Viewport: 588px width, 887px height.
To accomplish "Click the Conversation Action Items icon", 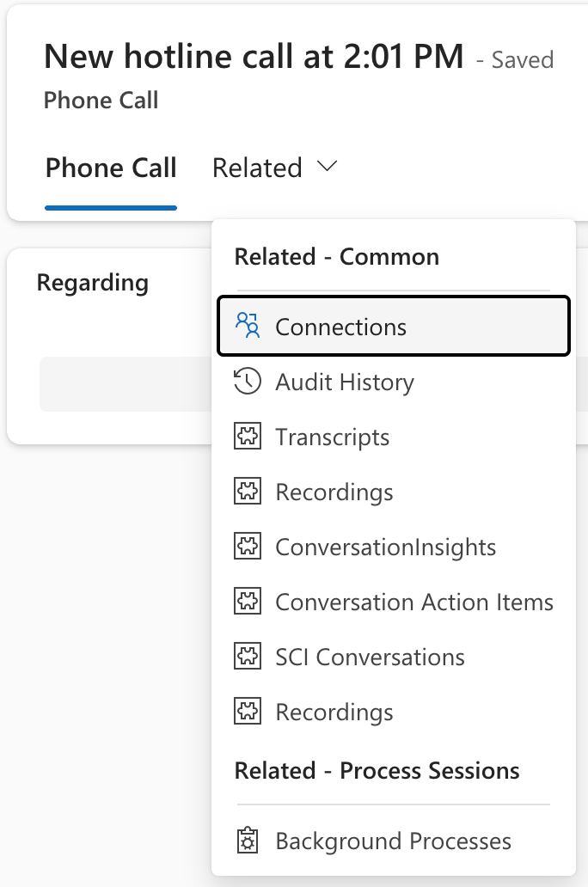I will [248, 602].
